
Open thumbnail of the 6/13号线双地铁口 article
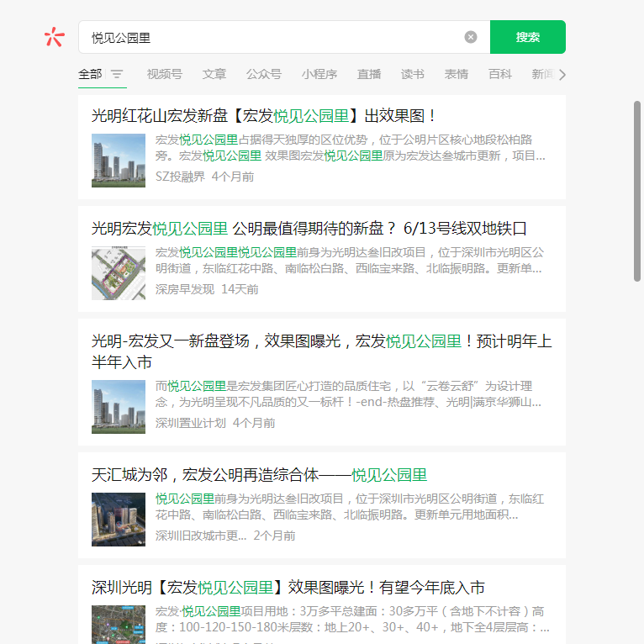coord(119,272)
